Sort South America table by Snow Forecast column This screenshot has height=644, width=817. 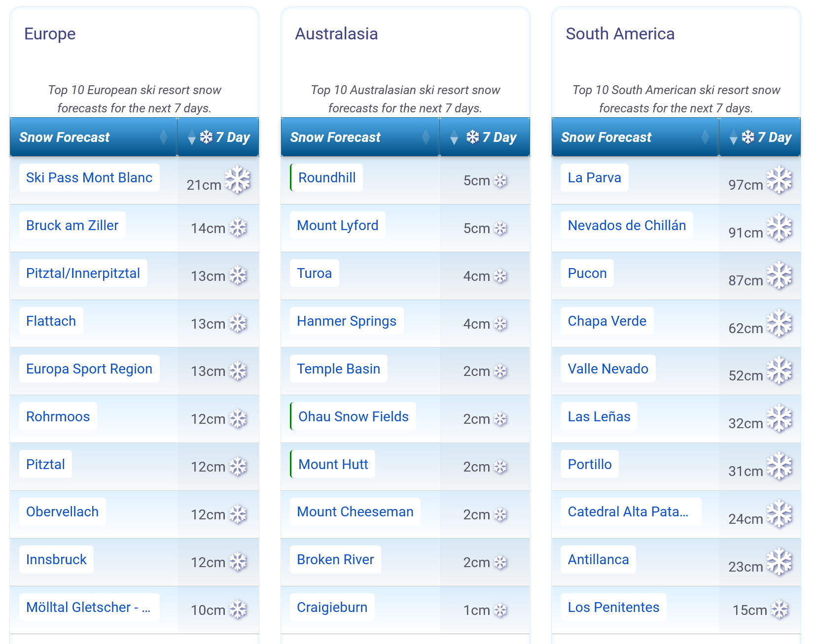pyautogui.click(x=635, y=137)
